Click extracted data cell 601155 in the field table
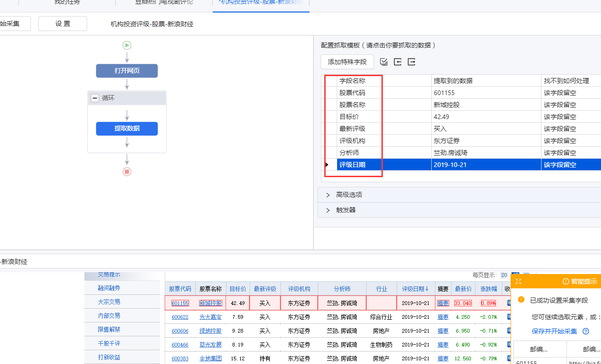The image size is (601, 364). pos(486,93)
